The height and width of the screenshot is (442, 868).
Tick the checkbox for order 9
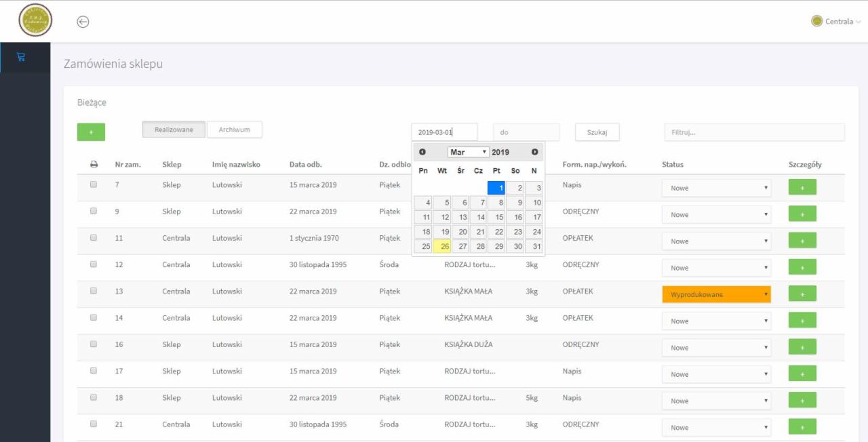tap(94, 211)
